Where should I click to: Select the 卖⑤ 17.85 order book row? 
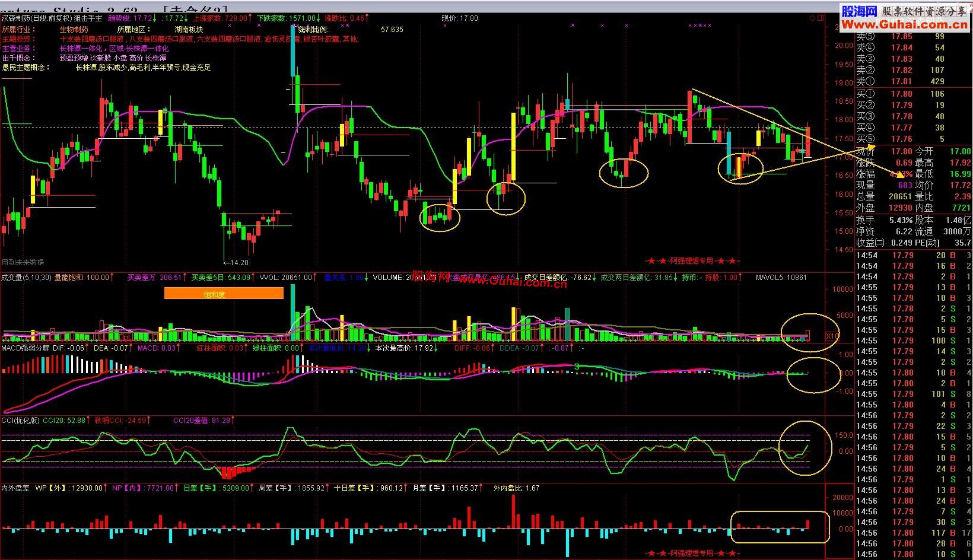pos(914,36)
